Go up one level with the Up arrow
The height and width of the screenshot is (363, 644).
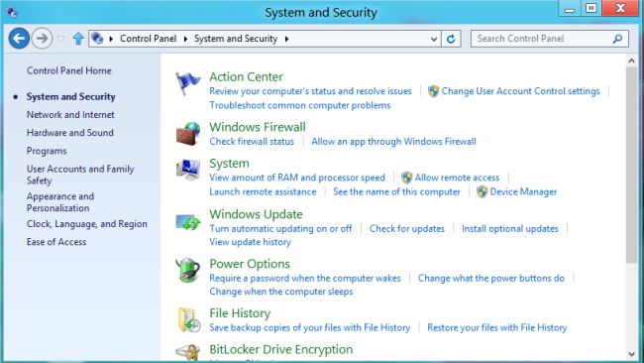78,39
